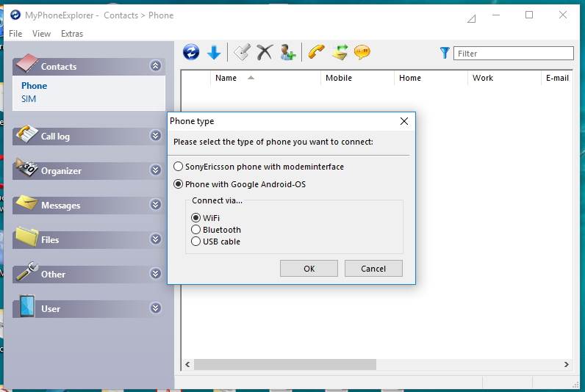The width and height of the screenshot is (585, 392).
Task: Click the horizontal scrollbar thumb
Action: [285, 364]
